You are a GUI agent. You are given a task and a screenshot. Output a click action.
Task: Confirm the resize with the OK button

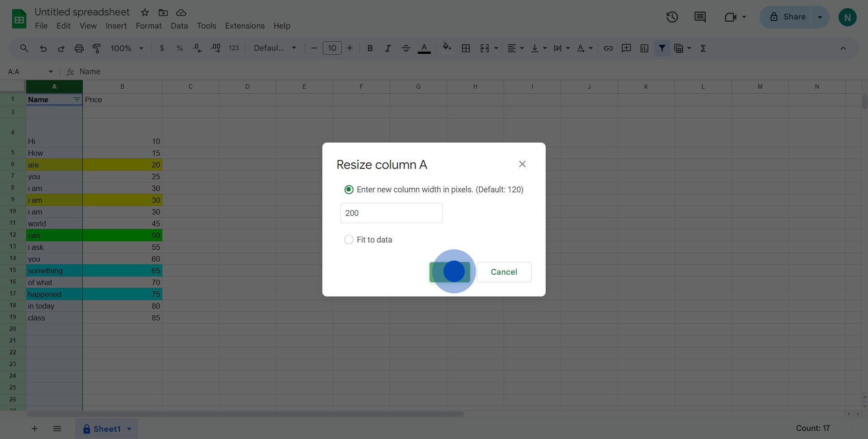(x=450, y=272)
